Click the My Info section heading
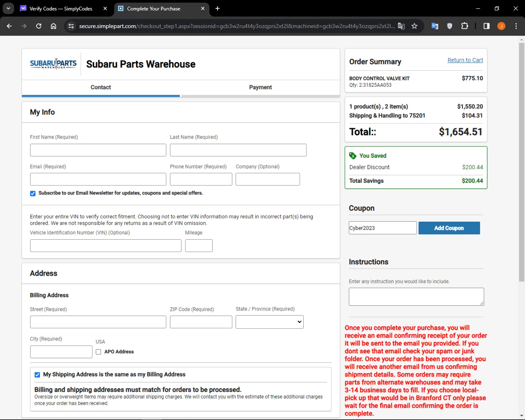 [x=42, y=112]
